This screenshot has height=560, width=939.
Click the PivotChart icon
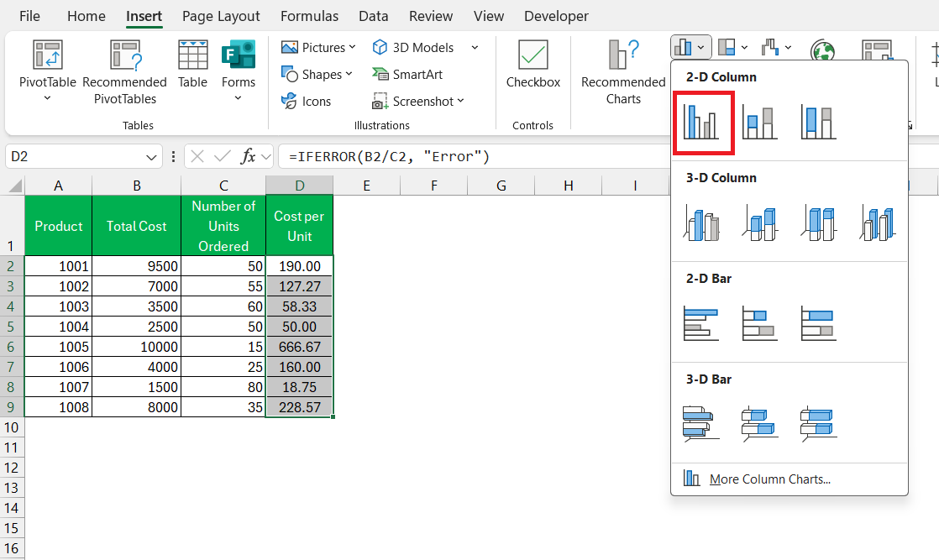[x=877, y=50]
